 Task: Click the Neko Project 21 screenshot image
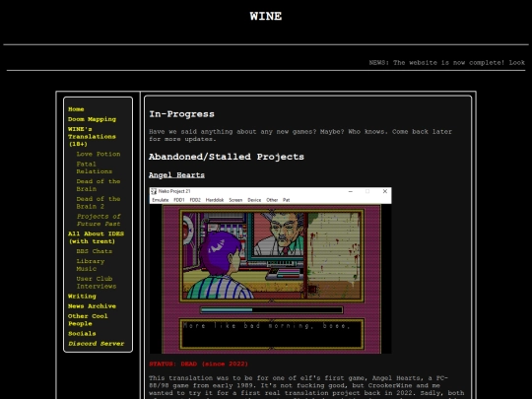tap(270, 270)
